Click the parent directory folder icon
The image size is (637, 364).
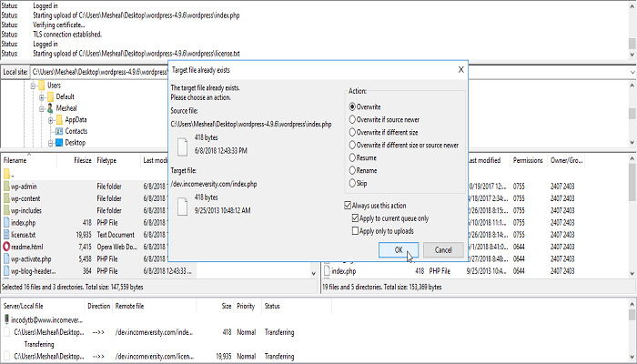(x=6, y=175)
